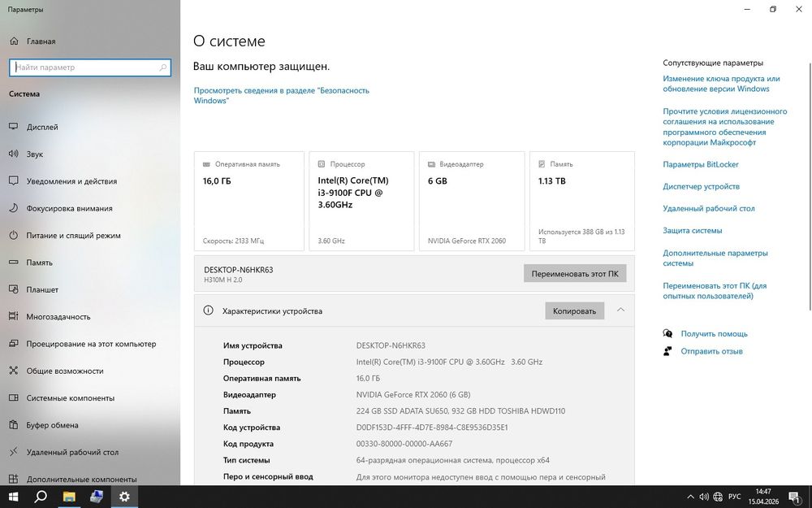Collapse the Характеристики устройства section
The height and width of the screenshot is (508, 812).
[620, 310]
